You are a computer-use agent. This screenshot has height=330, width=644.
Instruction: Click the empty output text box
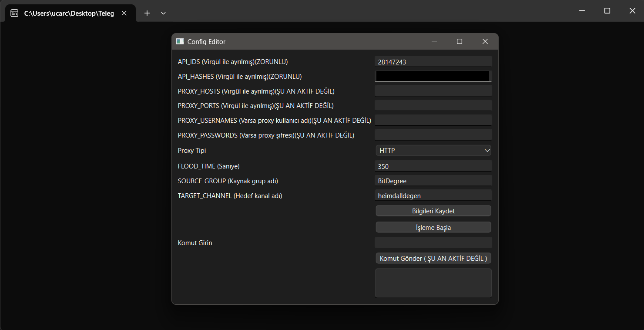(433, 283)
